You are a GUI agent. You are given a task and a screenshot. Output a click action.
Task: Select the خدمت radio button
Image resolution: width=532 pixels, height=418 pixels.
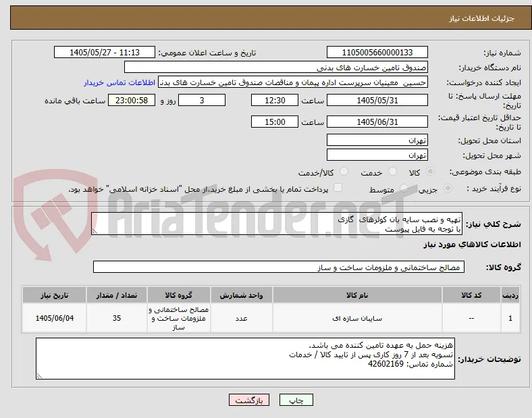(x=392, y=172)
